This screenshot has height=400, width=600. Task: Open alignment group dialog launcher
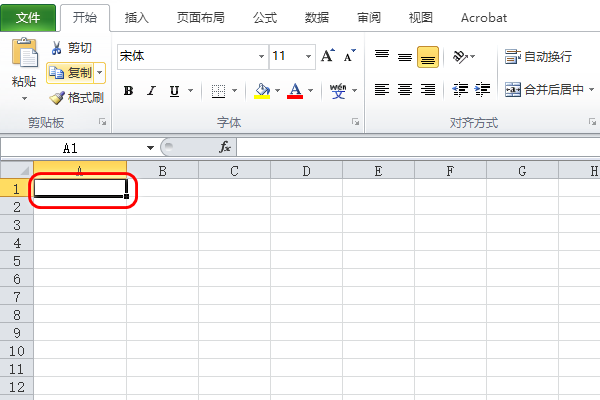tap(592, 122)
